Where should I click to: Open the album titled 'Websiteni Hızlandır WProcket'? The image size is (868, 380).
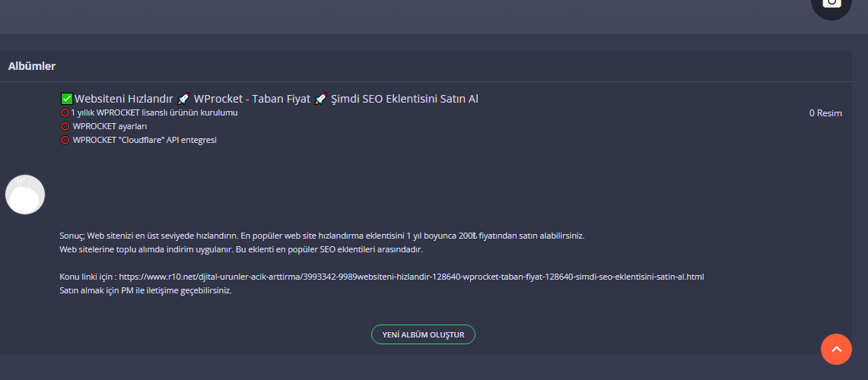[x=269, y=99]
